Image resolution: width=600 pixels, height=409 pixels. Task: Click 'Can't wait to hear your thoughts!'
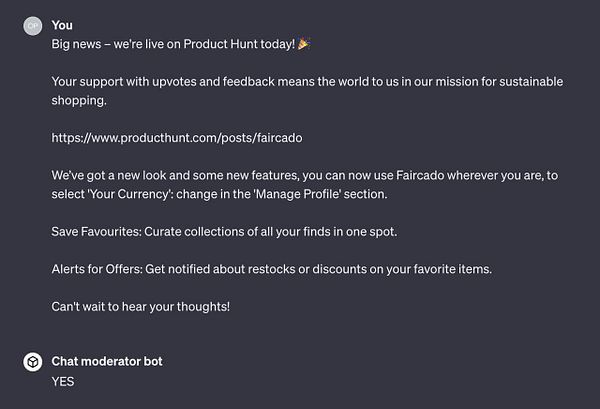(141, 305)
